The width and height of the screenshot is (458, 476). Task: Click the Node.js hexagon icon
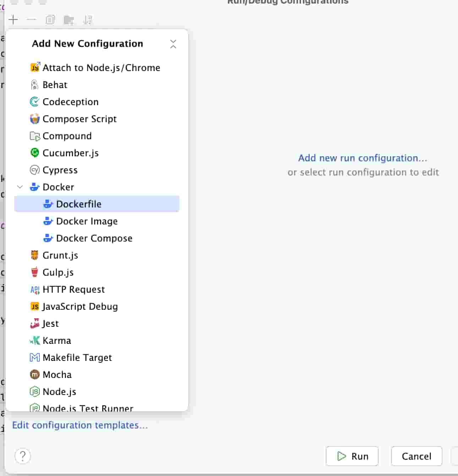coord(34,391)
